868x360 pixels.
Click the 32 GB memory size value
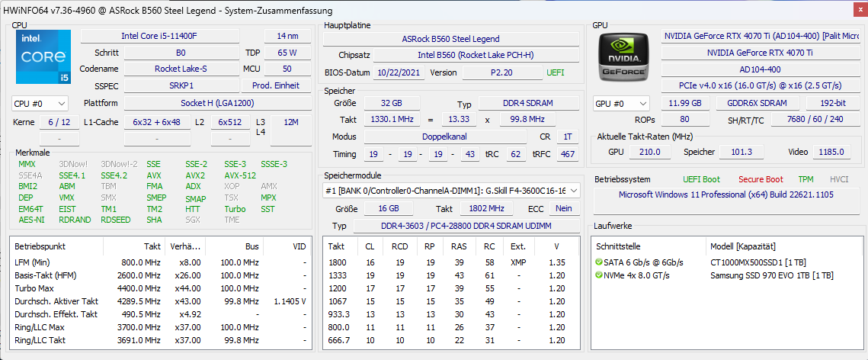click(392, 103)
